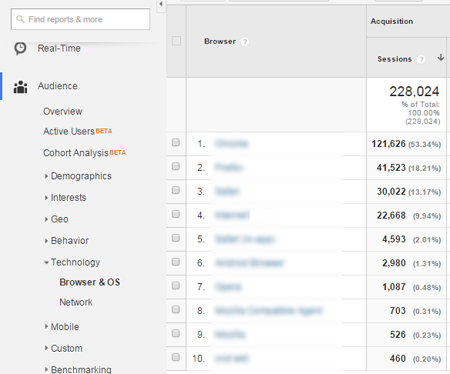Open the blurred browser link in row 8

[269, 311]
